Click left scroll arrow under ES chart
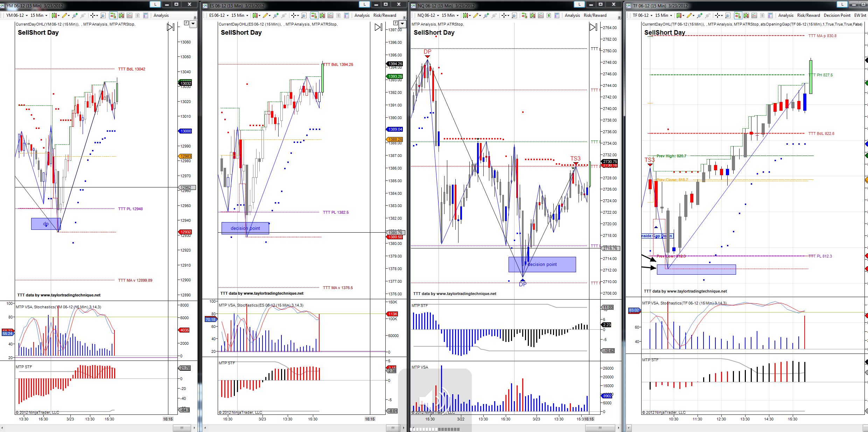 205,428
